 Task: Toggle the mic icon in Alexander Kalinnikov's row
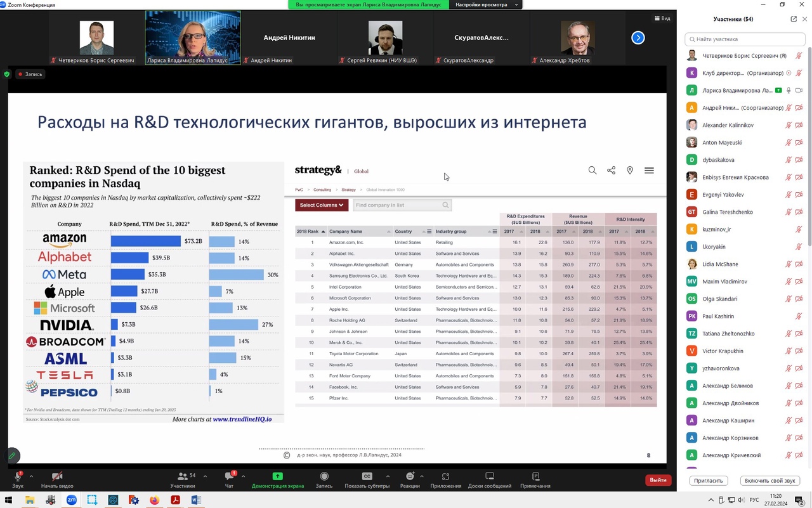point(789,125)
